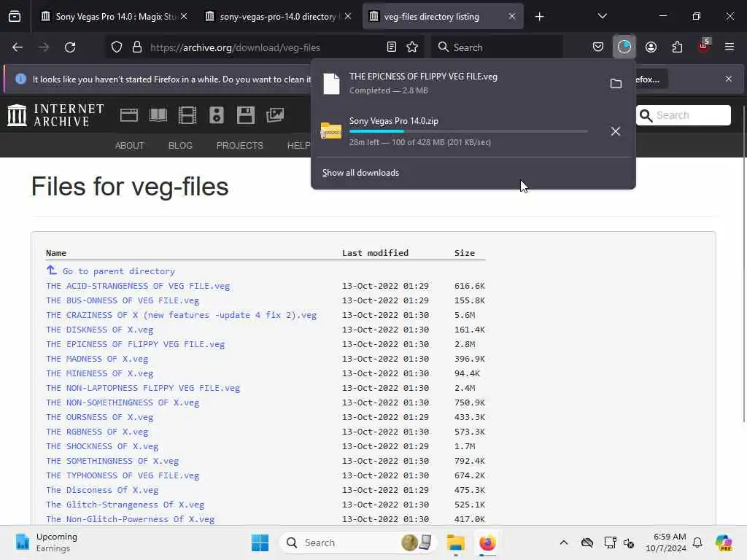Download THE RGBNESS OF X.veg
Image resolution: width=747 pixels, height=560 pixels.
pyautogui.click(x=97, y=432)
